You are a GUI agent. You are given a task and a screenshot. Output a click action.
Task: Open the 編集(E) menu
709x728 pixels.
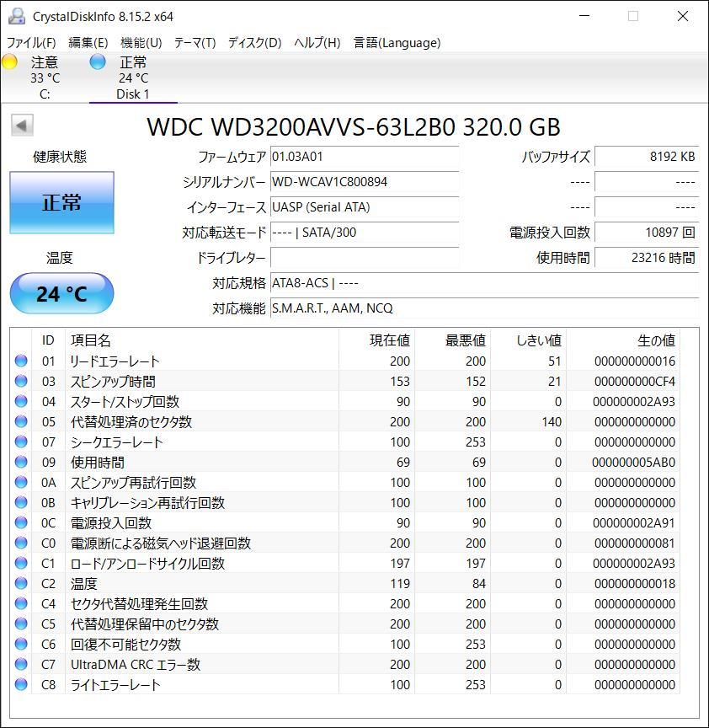tap(88, 43)
